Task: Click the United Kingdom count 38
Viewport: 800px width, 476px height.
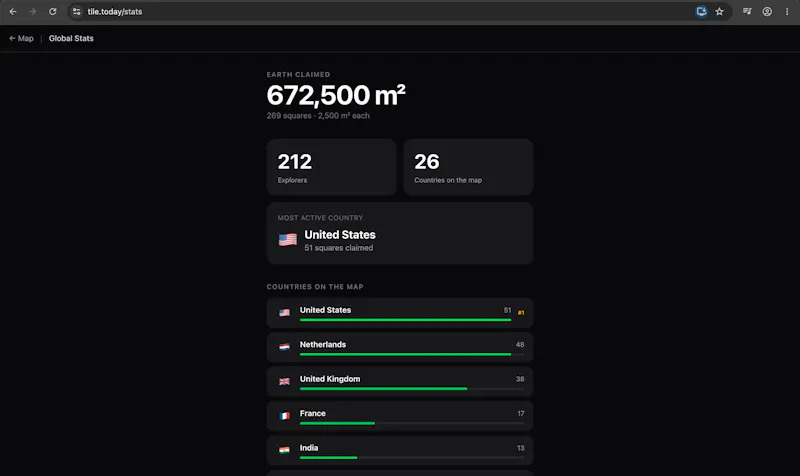Action: 520,379
